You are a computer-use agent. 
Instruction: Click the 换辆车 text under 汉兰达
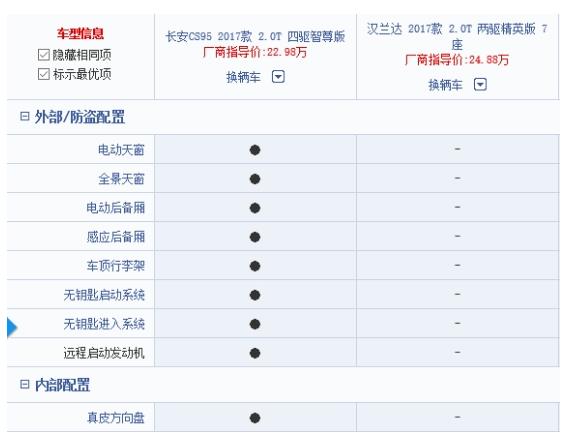tap(445, 85)
